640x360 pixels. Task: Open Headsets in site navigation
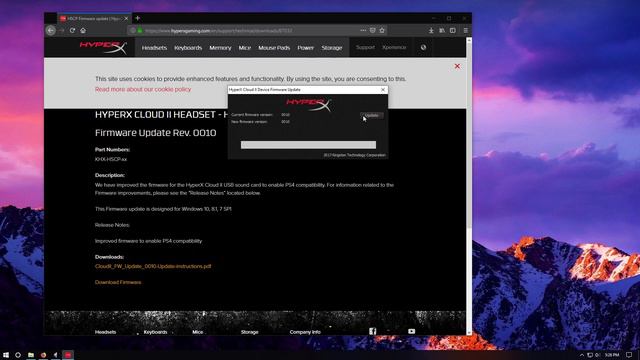click(154, 48)
